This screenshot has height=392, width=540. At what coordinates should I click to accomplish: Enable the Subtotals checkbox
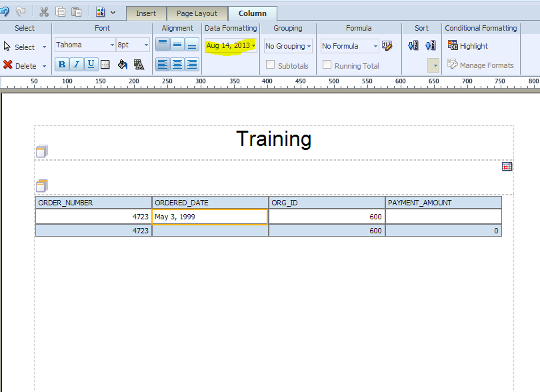pyautogui.click(x=271, y=65)
